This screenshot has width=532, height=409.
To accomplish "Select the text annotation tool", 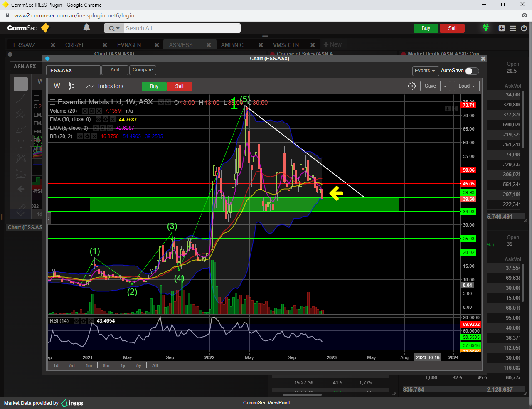I will pyautogui.click(x=21, y=144).
